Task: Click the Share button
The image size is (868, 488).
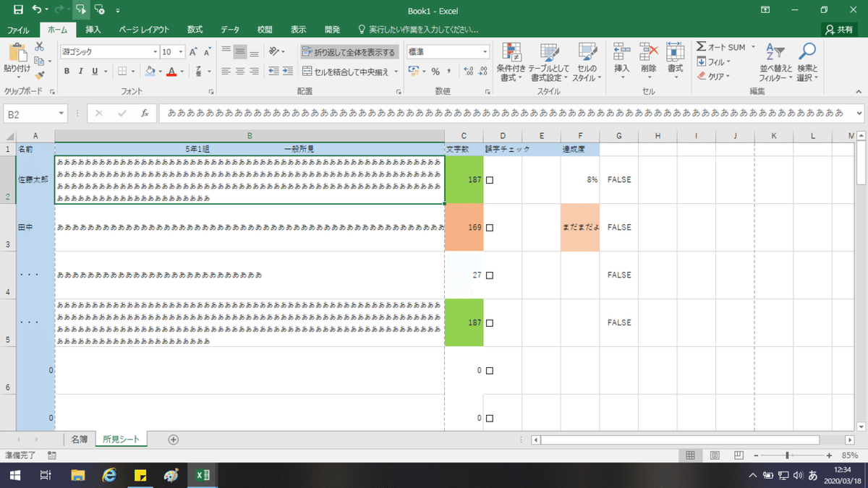Action: (x=840, y=30)
